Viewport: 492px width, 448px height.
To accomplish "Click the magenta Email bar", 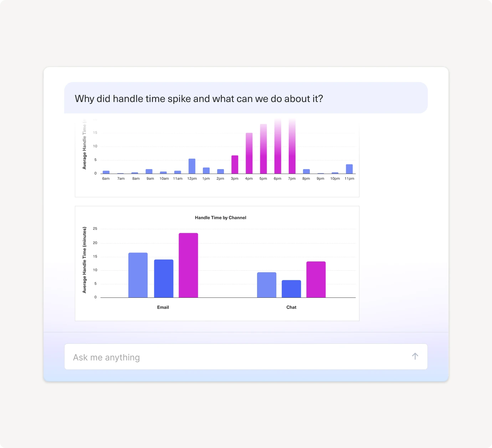I will (x=188, y=265).
